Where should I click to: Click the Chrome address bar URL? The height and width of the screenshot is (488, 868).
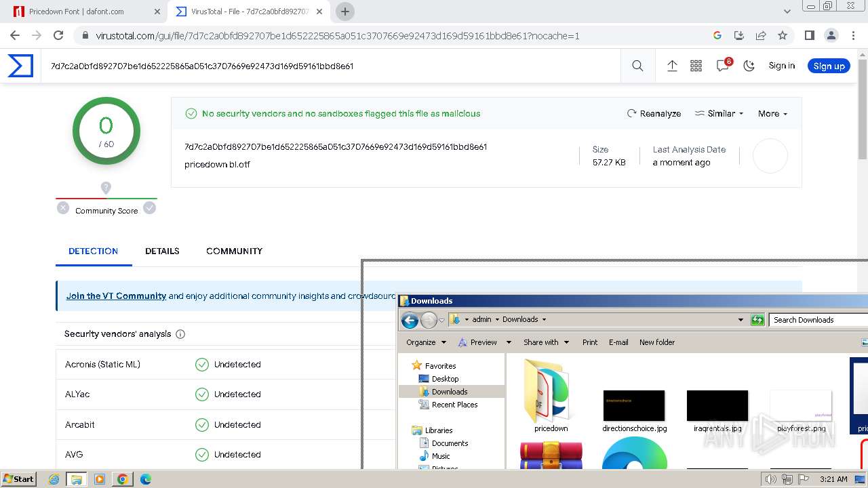click(x=338, y=35)
